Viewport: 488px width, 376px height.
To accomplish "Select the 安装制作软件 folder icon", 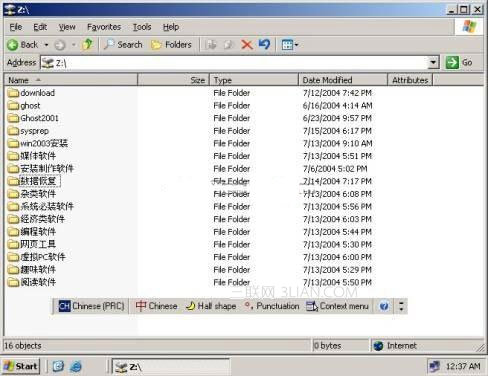I will (x=13, y=169).
